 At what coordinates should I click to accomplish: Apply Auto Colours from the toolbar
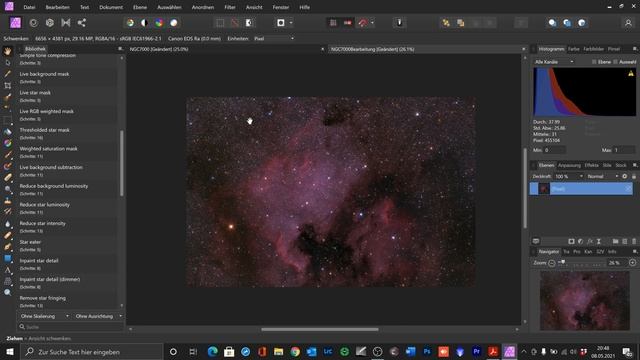(159, 23)
